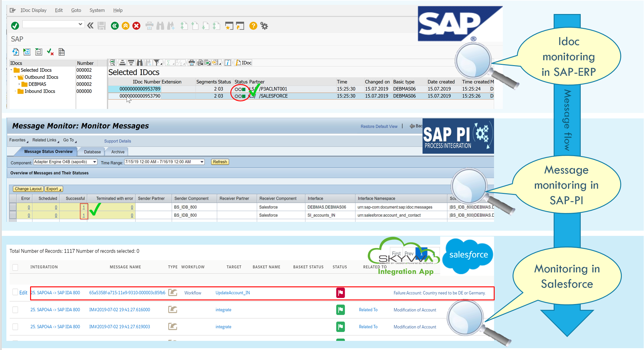
Task: Open the Component dropdown showing Adapter Engine O4B
Action: (94, 162)
